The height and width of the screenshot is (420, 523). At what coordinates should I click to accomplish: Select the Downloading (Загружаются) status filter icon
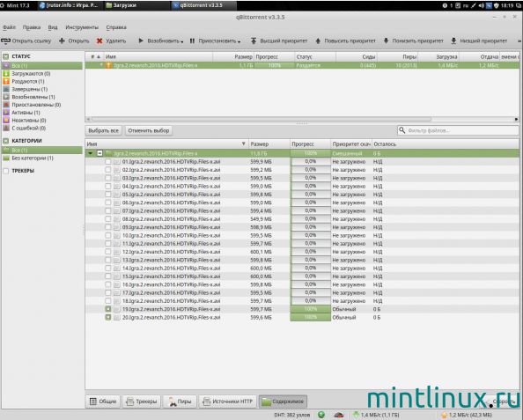click(6, 73)
